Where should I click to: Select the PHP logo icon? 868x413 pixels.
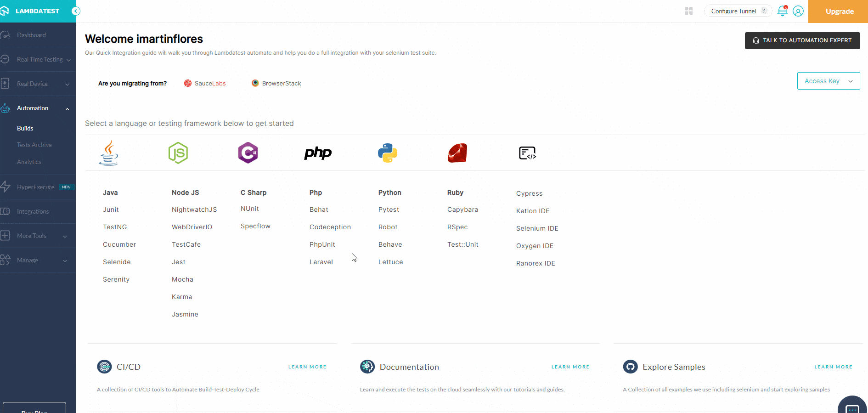[x=318, y=153]
